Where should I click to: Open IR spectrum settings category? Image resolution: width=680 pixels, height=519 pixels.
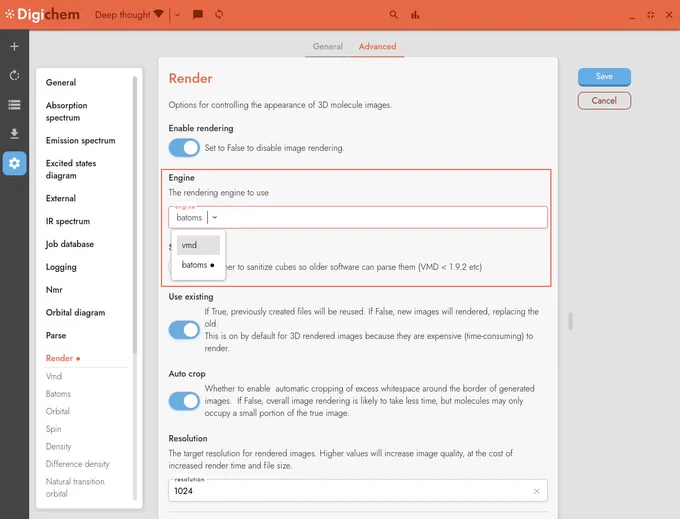point(68,221)
